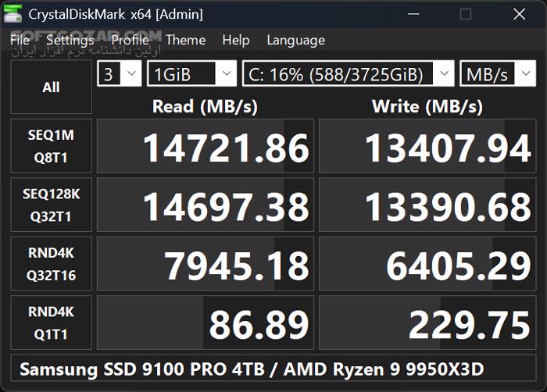Open the Profile menu
This screenshot has height=392, width=547.
[x=130, y=40]
